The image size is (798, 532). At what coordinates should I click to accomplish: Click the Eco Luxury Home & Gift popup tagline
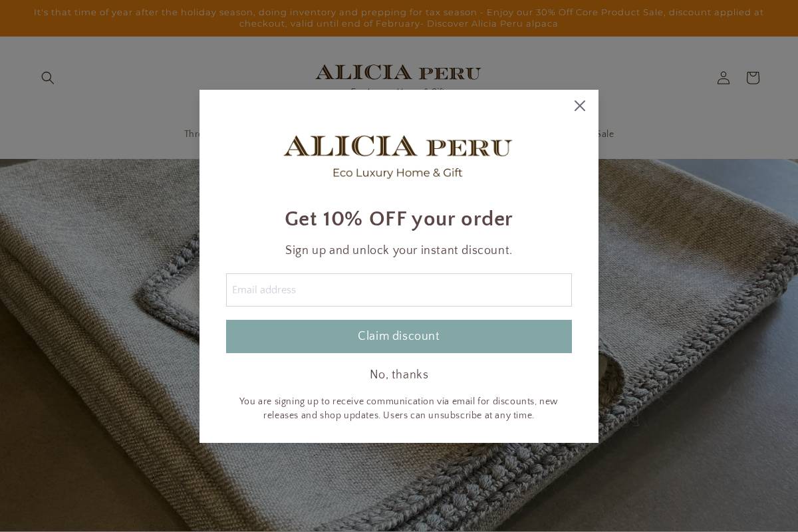point(398,173)
